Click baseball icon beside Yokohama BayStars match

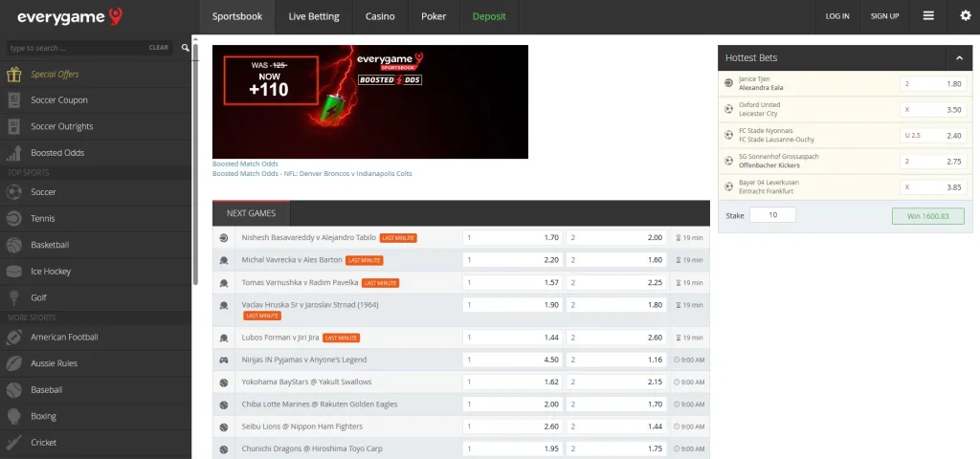pyautogui.click(x=224, y=382)
